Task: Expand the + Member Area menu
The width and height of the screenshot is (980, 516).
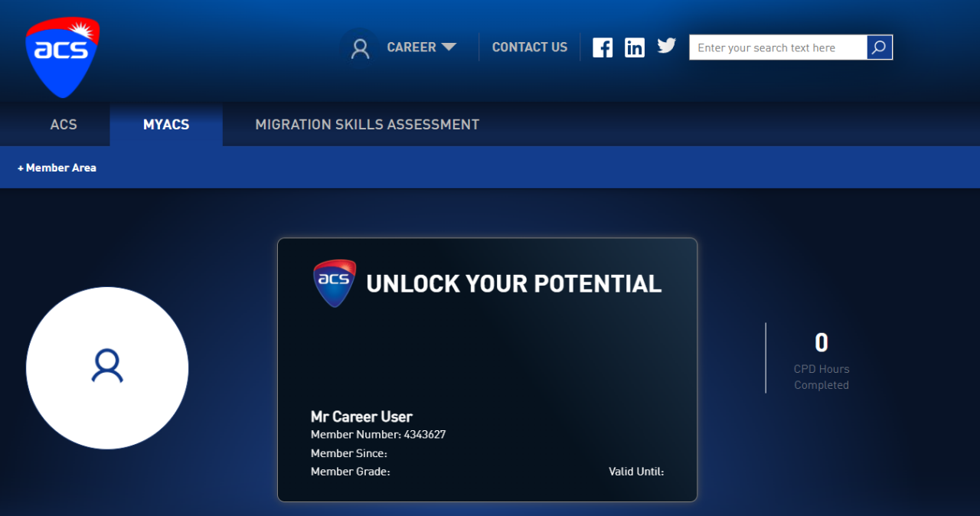Action: point(57,168)
